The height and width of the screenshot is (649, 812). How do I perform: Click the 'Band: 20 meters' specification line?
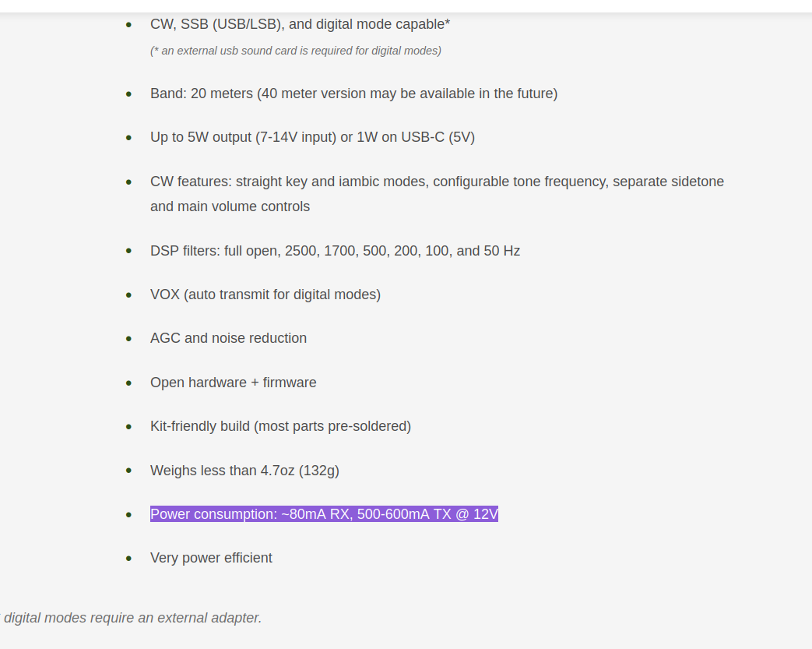click(353, 93)
